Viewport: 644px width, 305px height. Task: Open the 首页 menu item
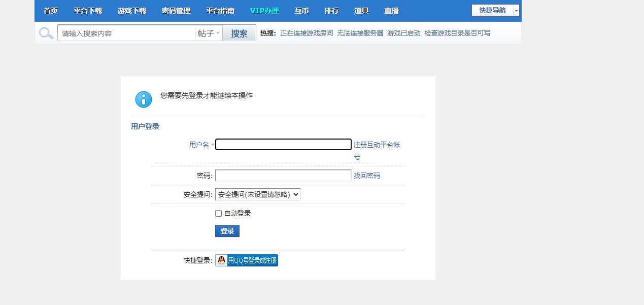[50, 10]
